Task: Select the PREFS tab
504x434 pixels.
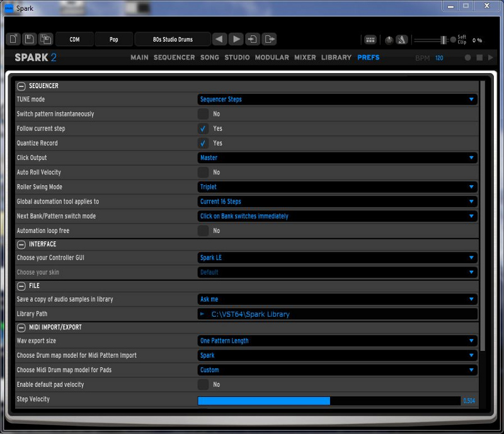Action: point(369,57)
